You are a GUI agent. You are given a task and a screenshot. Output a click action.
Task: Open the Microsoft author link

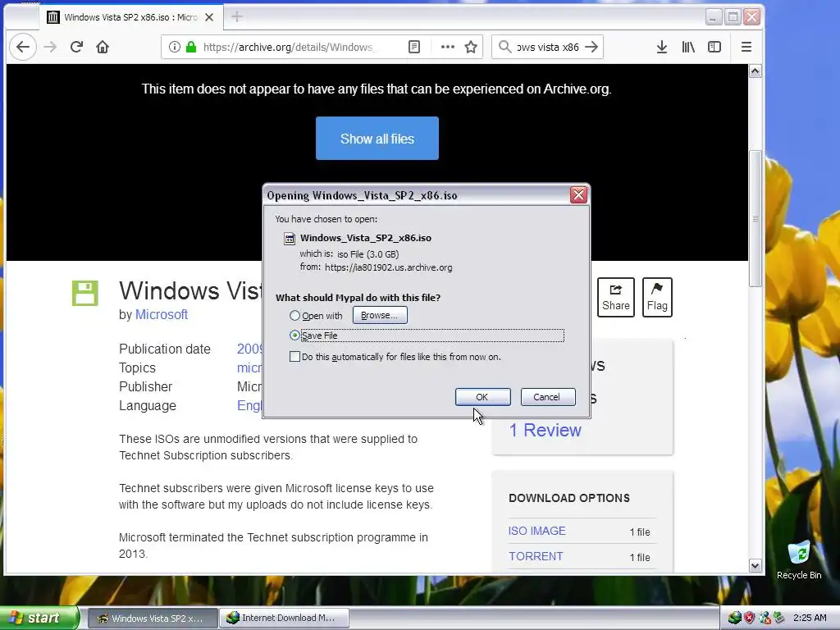[162, 314]
